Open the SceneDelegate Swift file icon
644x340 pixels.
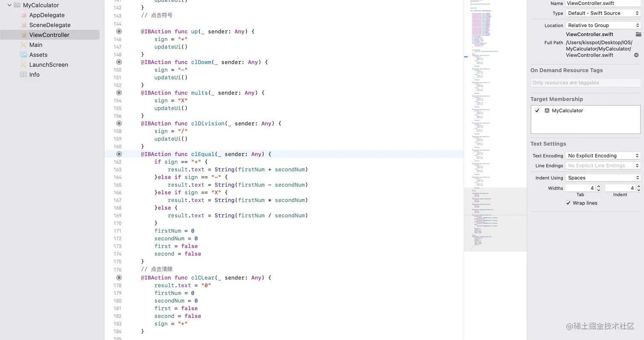[23, 25]
